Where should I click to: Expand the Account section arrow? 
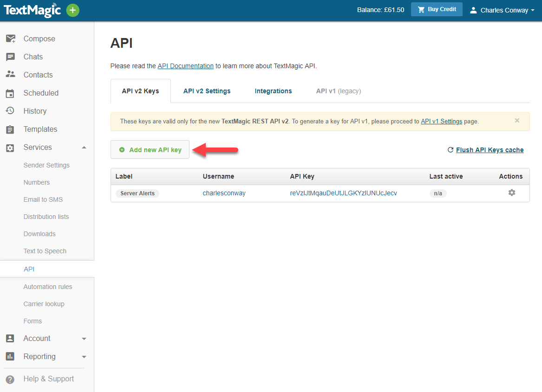84,339
